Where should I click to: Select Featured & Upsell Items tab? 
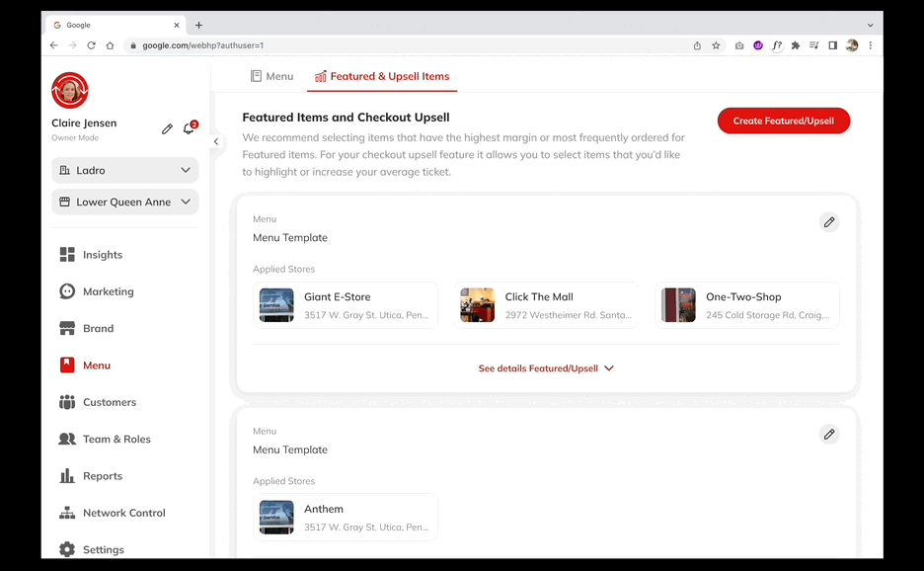coord(382,76)
